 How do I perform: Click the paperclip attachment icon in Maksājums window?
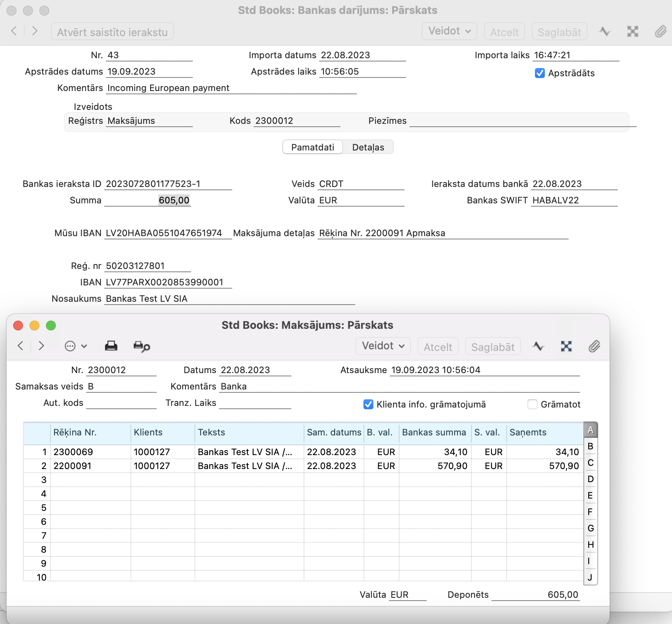(x=594, y=346)
